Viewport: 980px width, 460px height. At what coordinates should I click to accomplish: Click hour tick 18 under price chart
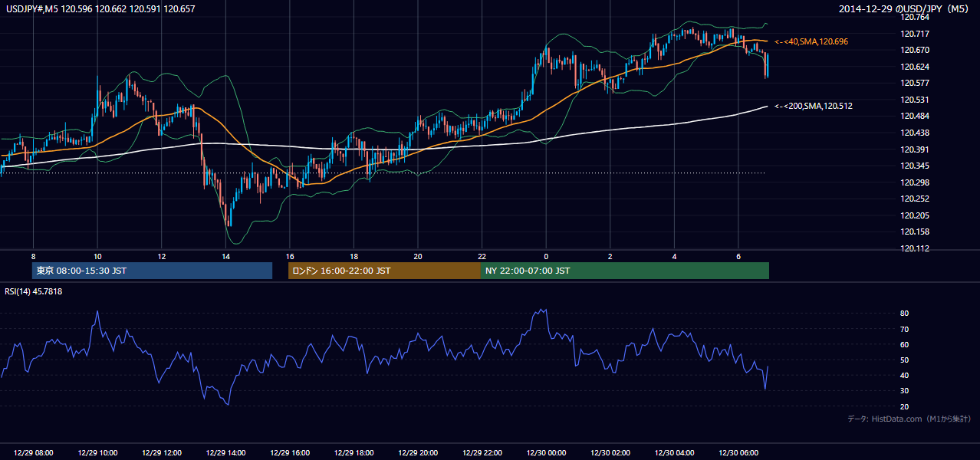[354, 257]
